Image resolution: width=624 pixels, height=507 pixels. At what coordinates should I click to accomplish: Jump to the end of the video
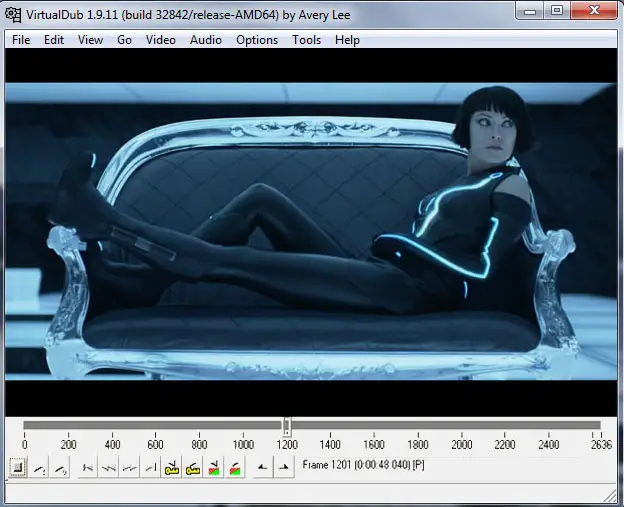pos(150,467)
